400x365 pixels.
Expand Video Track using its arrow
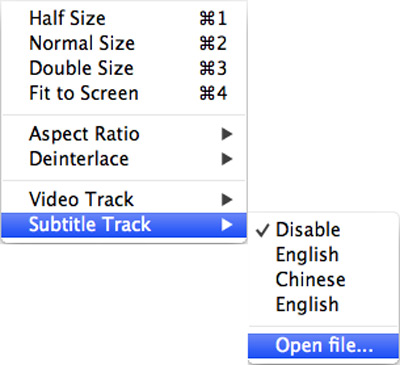coord(227,200)
